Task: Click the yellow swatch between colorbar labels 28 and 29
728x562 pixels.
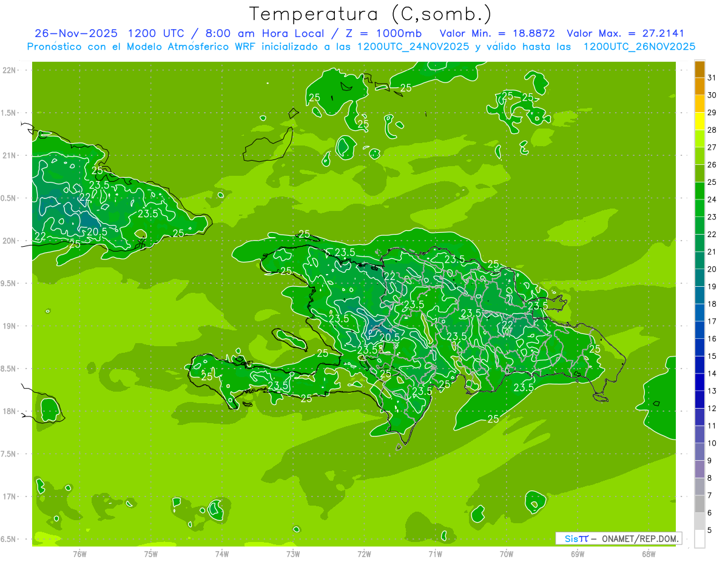Action: coord(699,121)
